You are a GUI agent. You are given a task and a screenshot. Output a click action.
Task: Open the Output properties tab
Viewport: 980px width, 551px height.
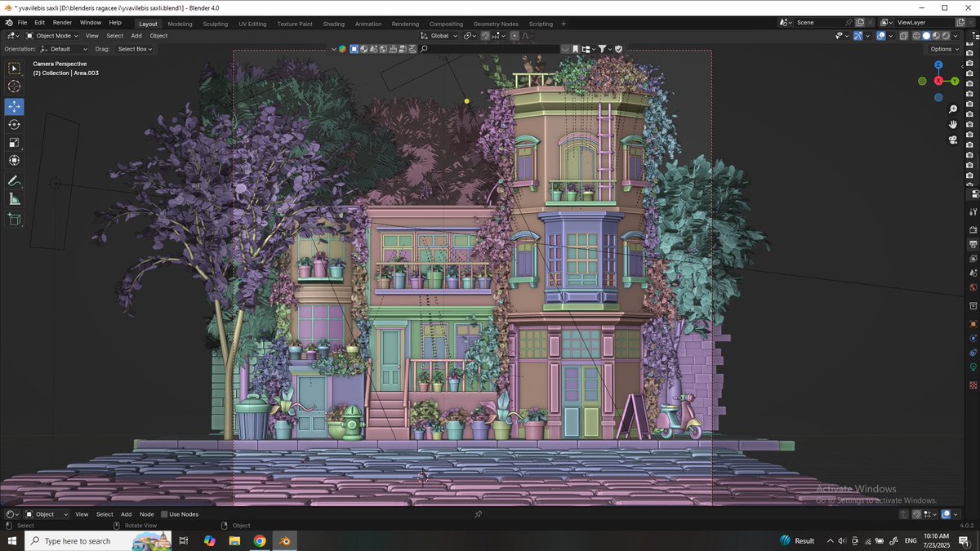pos(973,244)
